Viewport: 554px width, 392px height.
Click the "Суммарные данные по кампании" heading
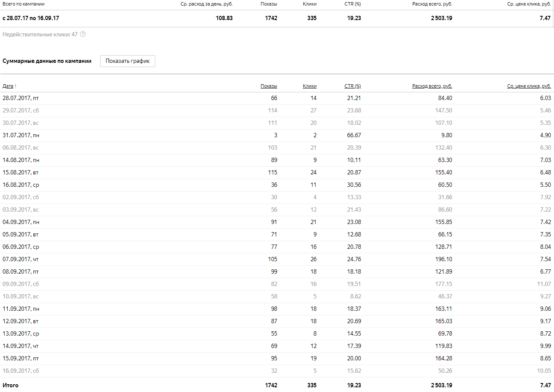[x=47, y=61]
